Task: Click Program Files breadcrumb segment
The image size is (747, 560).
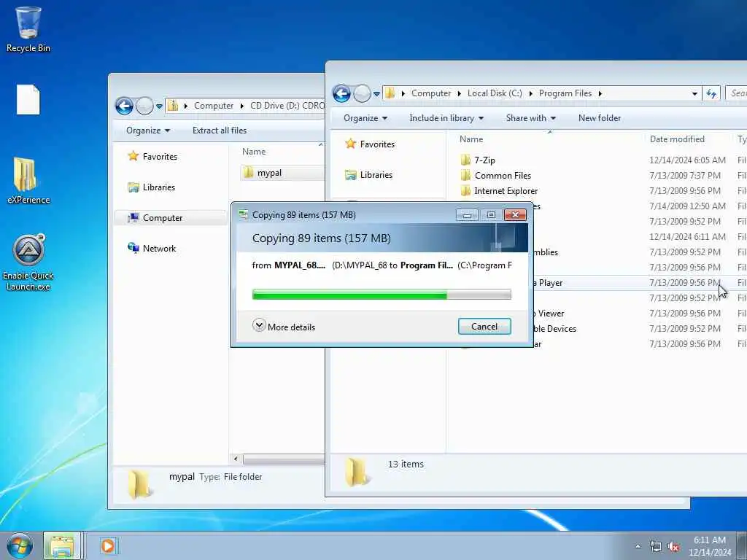Action: pos(565,93)
